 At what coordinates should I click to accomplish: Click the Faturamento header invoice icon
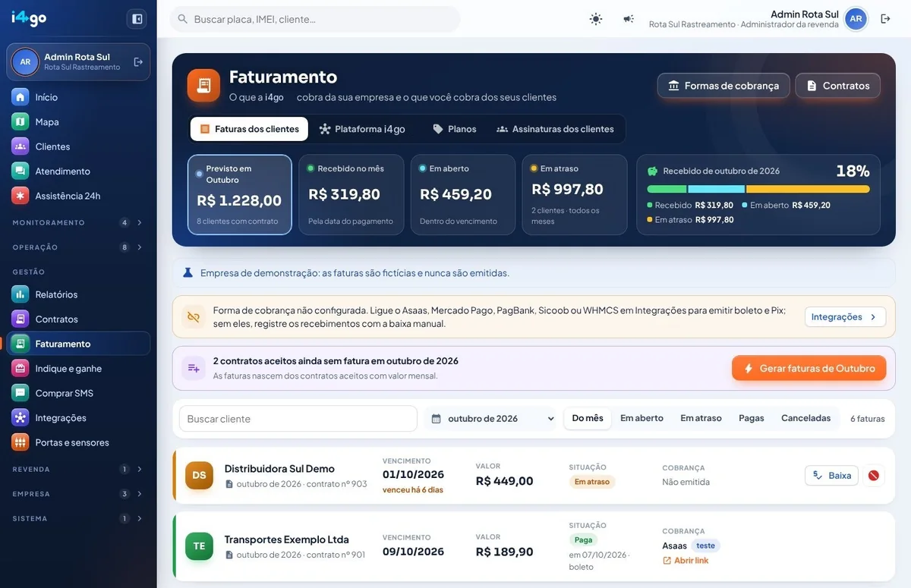[203, 85]
